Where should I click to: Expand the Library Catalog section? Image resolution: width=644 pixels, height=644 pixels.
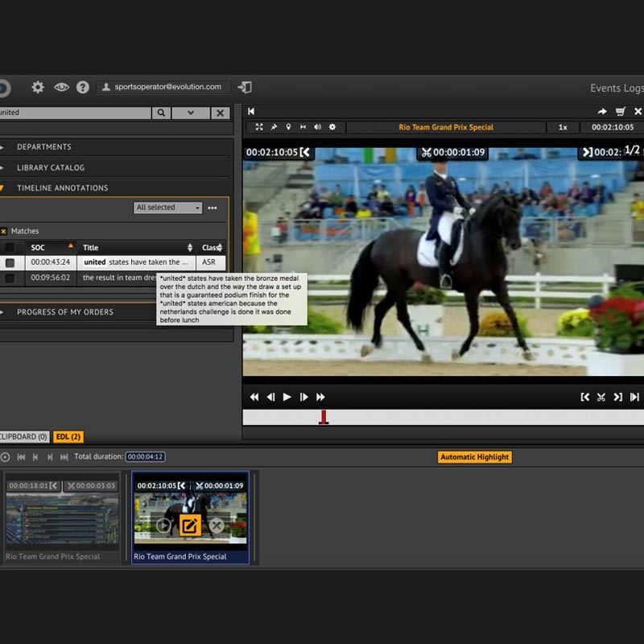pos(50,167)
